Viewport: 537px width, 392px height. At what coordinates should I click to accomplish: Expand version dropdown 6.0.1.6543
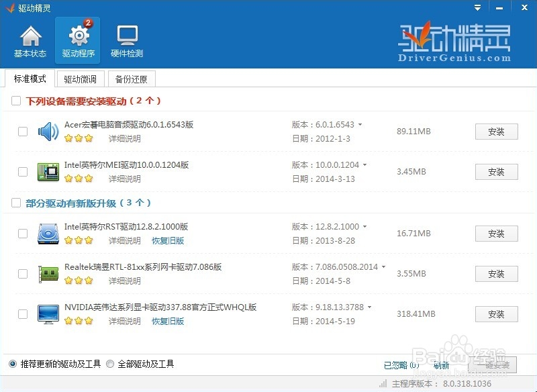tap(360, 125)
